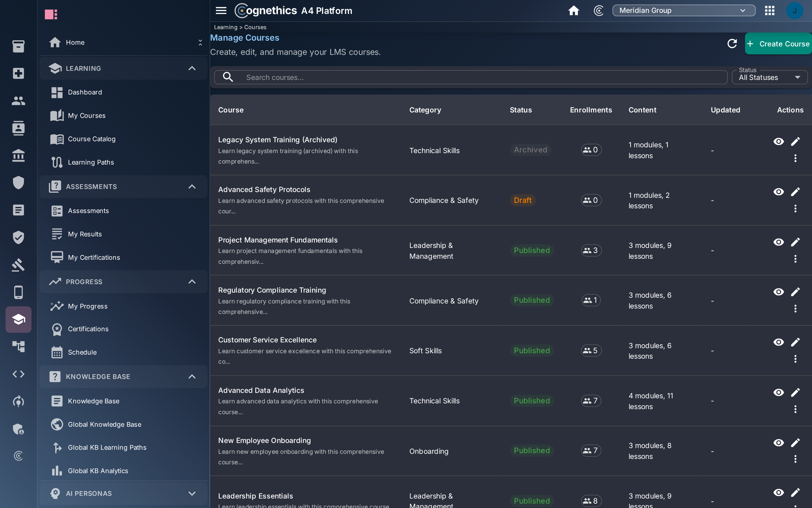Edit Advanced Safety Protocols course
The image size is (812, 508).
pos(795,192)
